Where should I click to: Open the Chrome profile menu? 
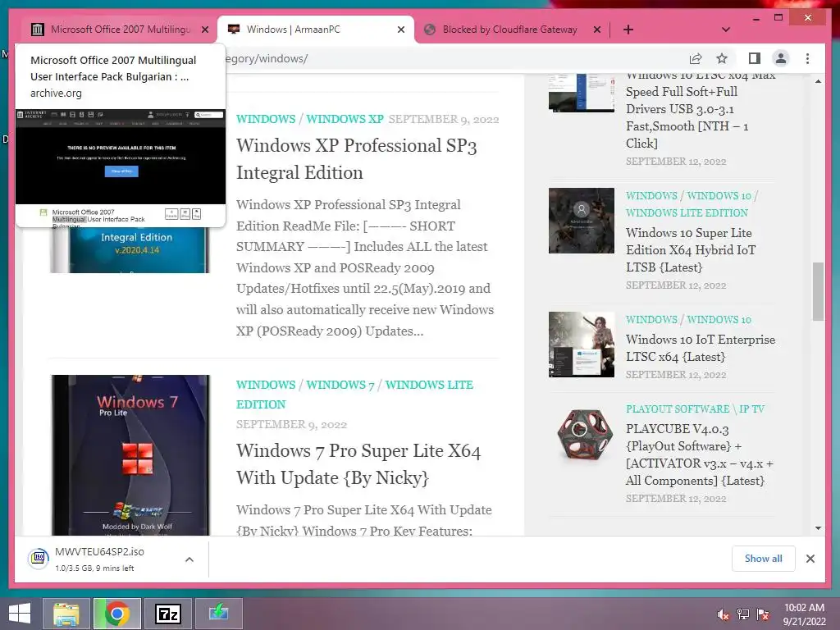(x=781, y=58)
